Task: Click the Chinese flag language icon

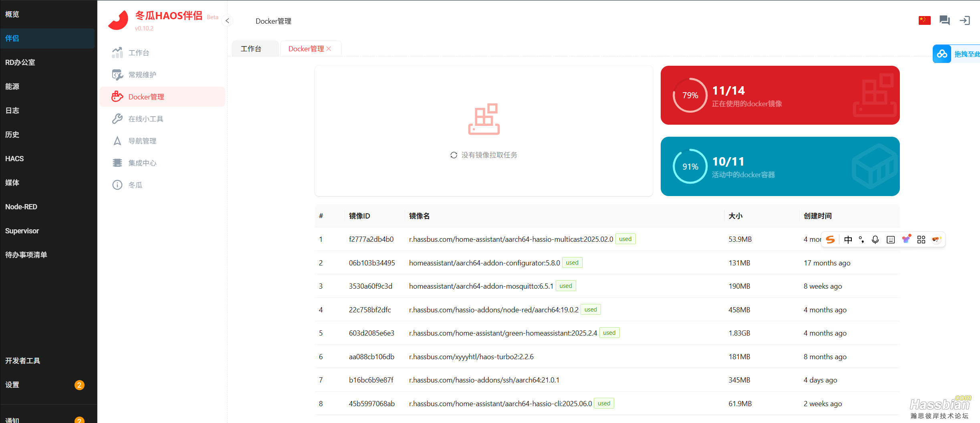Action: pos(924,20)
